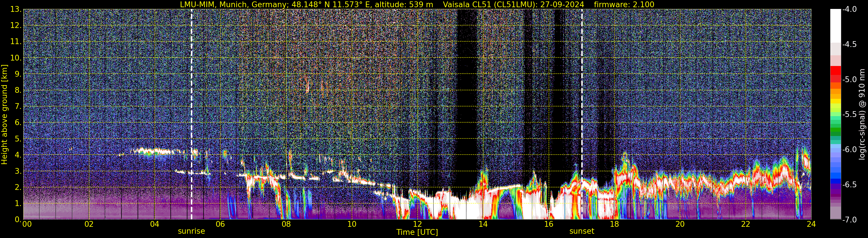Click the red segment of the colorbar
868x238 pixels.
(835, 71)
